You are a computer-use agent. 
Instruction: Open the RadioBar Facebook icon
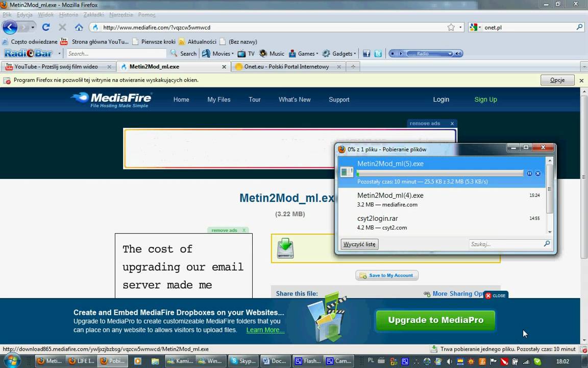coord(367,54)
